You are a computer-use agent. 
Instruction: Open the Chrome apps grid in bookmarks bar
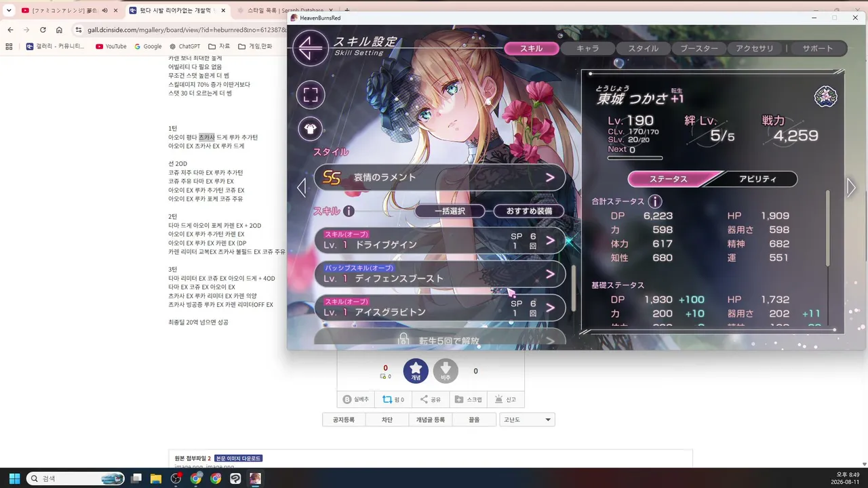pos(9,46)
